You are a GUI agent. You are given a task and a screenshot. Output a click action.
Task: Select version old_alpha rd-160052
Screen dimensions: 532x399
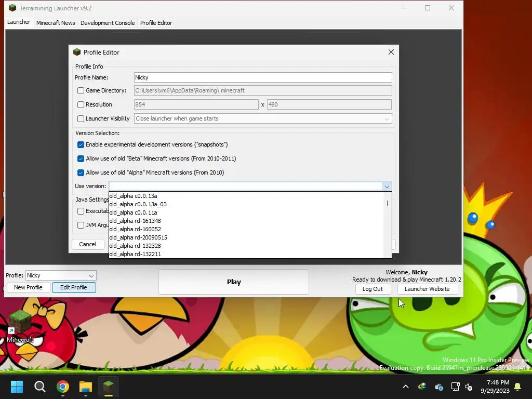[x=246, y=229]
